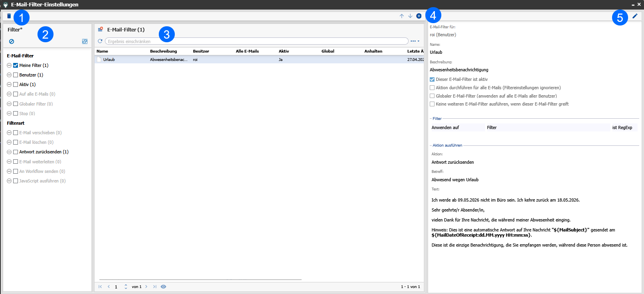Image resolution: width=644 pixels, height=294 pixels.
Task: Check the Antwort zurücksenden checkbox
Action: pos(16,152)
